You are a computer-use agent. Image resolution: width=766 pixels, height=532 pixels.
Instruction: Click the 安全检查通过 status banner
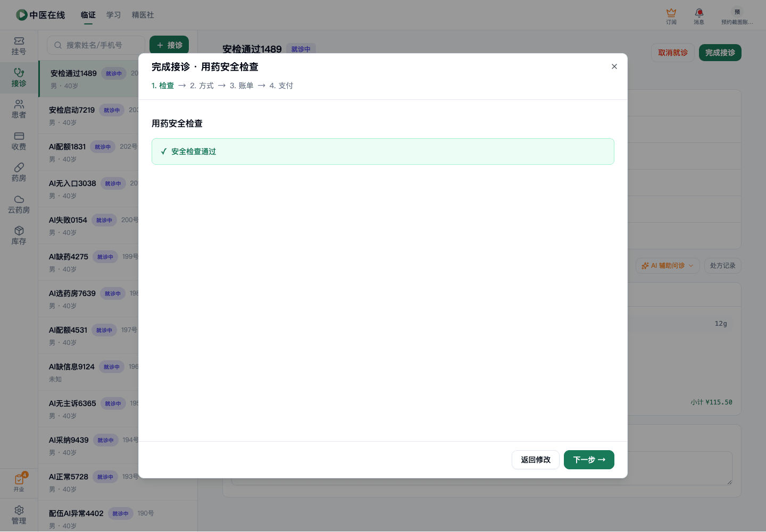[x=383, y=151]
